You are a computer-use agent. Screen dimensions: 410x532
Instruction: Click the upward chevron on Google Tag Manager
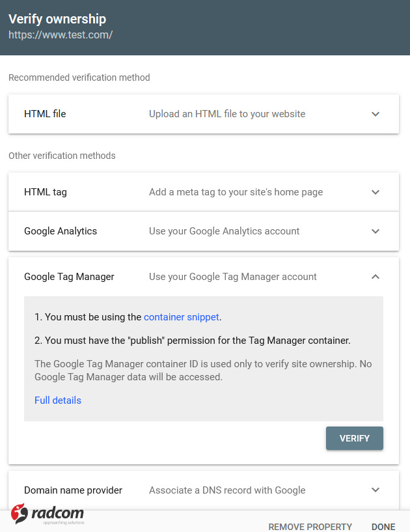point(376,276)
